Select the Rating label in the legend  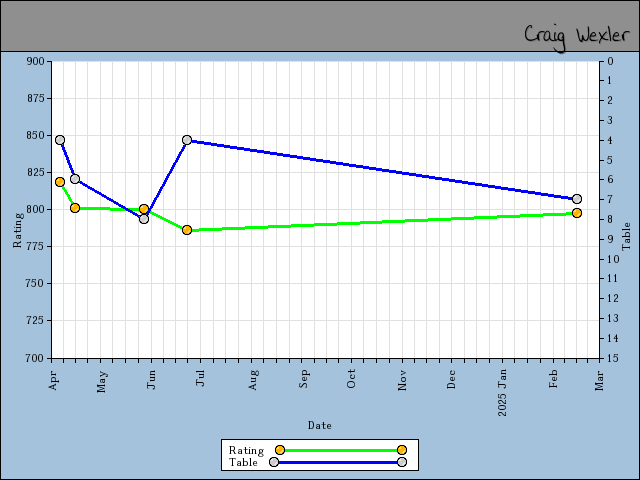pos(246,450)
